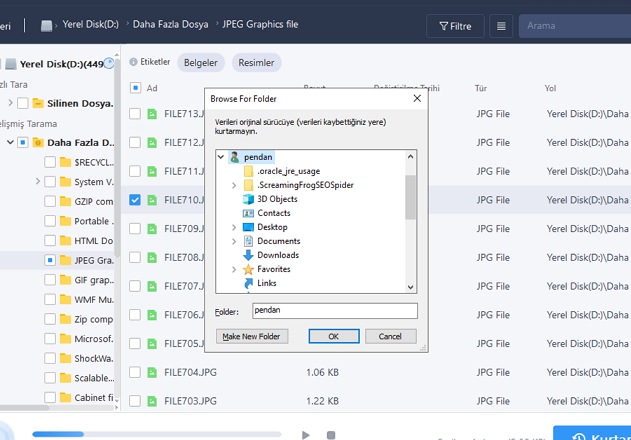The width and height of the screenshot is (631, 440).
Task: Stop the scan with the stop button
Action: pyautogui.click(x=331, y=435)
